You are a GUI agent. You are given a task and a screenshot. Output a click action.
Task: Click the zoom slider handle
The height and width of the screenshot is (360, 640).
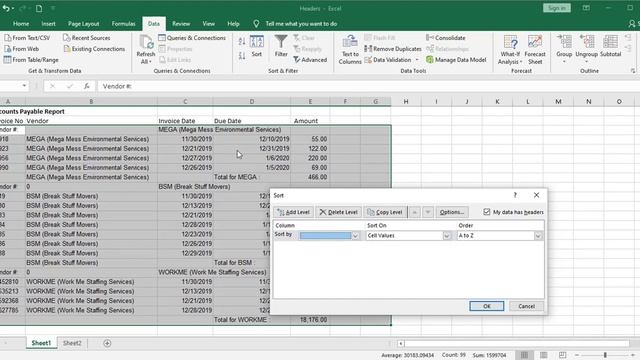(605, 355)
